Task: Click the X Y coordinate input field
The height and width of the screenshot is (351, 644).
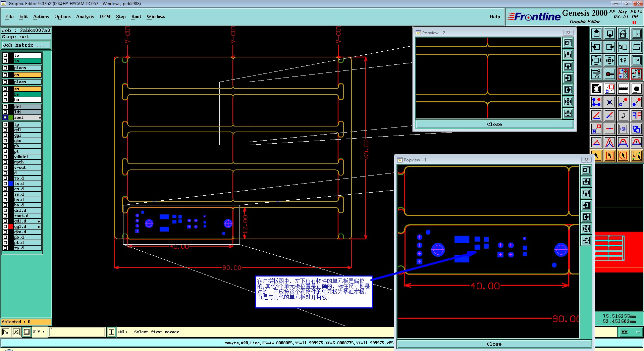Action: click(x=77, y=332)
